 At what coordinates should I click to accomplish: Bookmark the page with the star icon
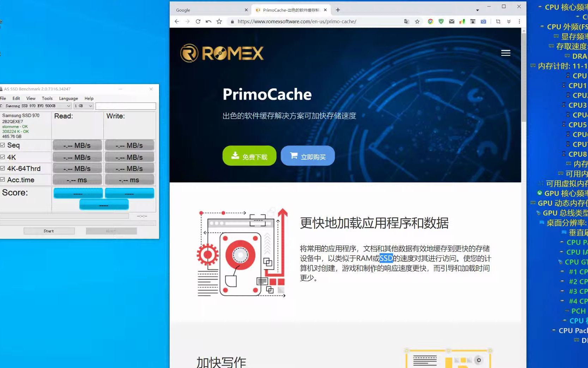click(x=417, y=22)
